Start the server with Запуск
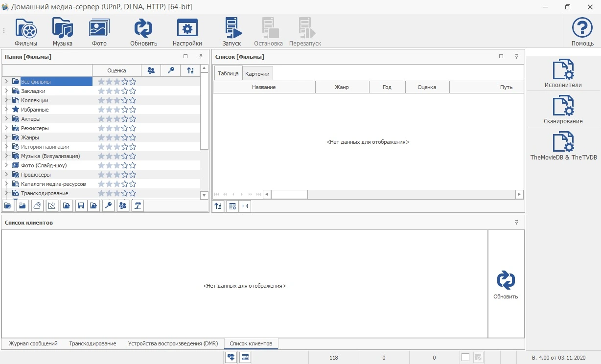The height and width of the screenshot is (364, 601). coord(232,32)
